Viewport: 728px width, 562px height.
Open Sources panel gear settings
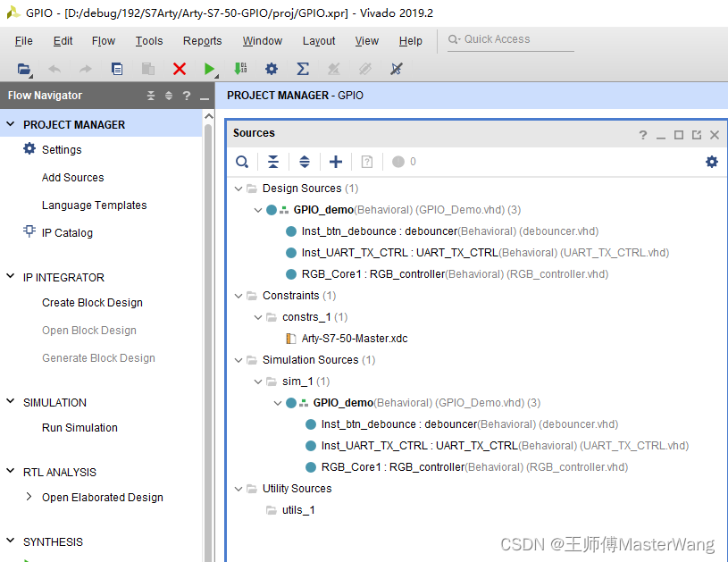(712, 162)
